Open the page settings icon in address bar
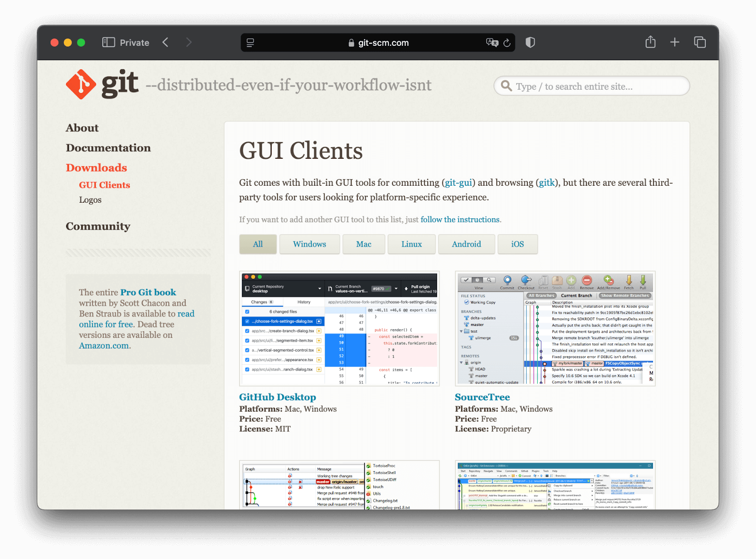The width and height of the screenshot is (756, 559). coord(250,43)
